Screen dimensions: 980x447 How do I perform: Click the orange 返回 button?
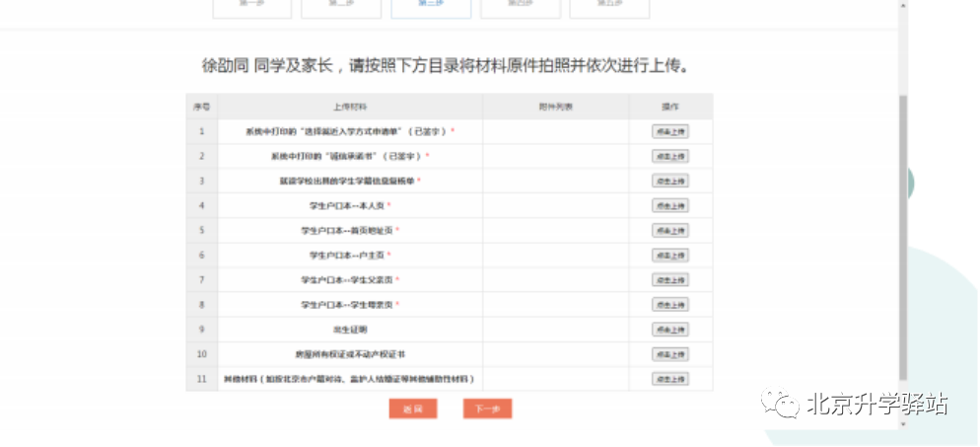(x=412, y=409)
